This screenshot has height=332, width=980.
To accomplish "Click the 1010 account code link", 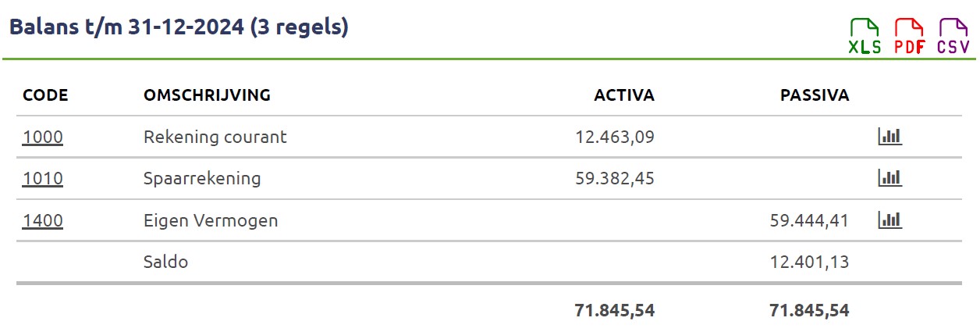I will click(x=43, y=179).
